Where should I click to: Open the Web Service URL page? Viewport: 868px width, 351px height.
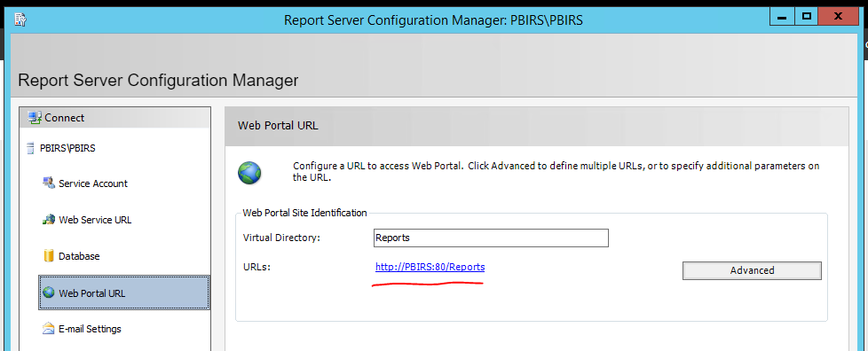coord(95,220)
